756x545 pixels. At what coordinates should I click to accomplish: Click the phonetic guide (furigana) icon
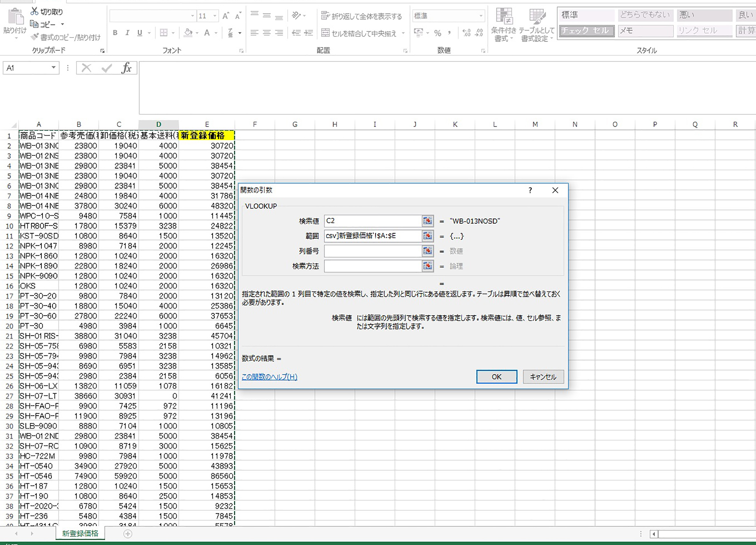coord(230,33)
